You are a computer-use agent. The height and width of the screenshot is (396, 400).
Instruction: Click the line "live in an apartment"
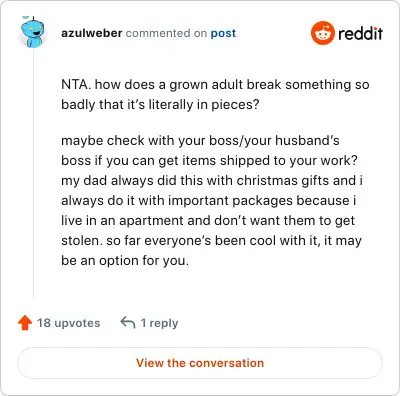pos(208,221)
